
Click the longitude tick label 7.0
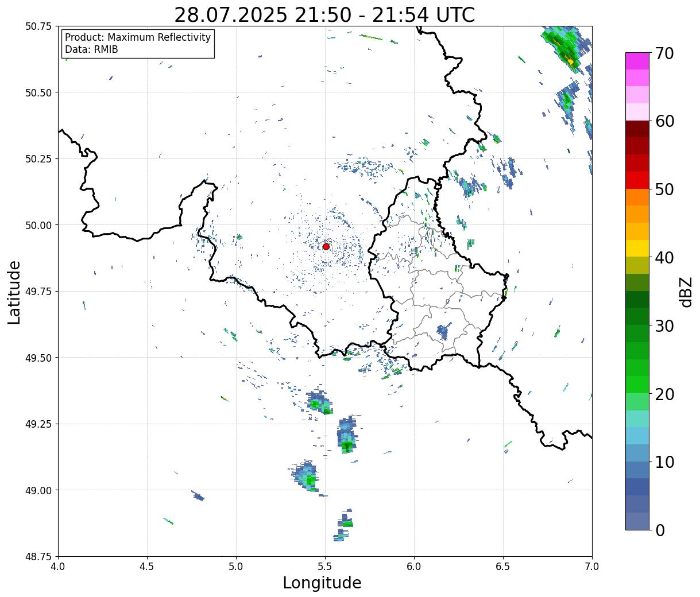click(x=592, y=567)
